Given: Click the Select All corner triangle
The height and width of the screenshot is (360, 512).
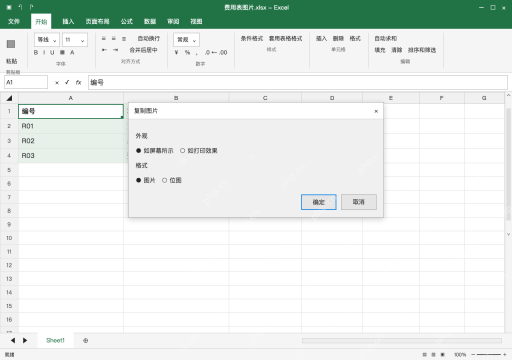Looking at the screenshot, I should click(x=9, y=98).
